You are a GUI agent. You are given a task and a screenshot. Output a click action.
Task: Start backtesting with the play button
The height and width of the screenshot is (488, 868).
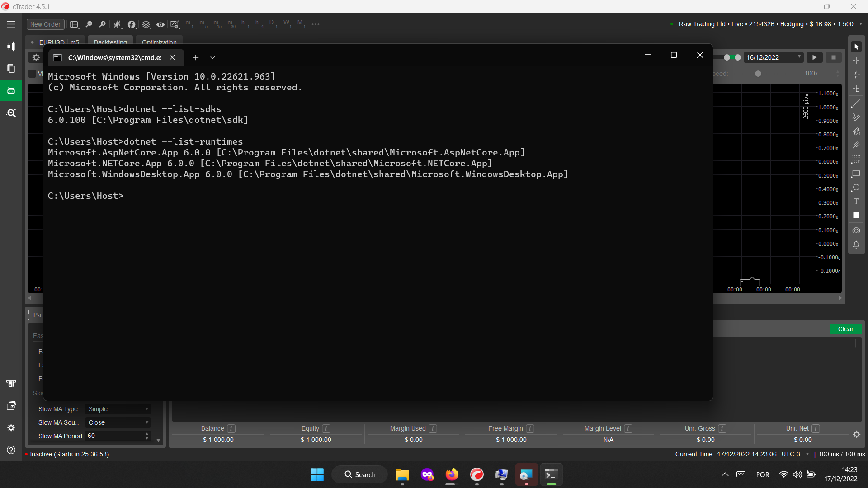pos(814,57)
